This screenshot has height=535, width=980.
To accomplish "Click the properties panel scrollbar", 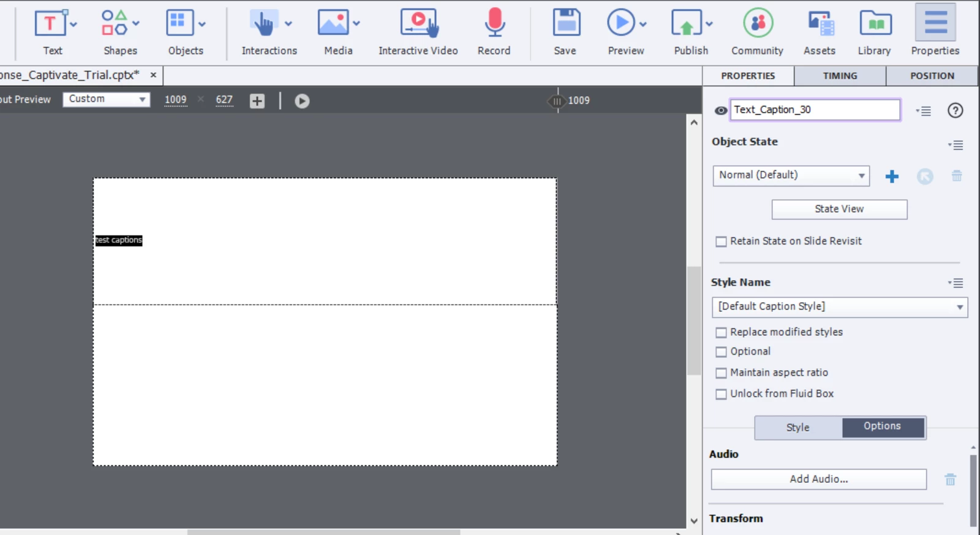I will (x=973, y=490).
